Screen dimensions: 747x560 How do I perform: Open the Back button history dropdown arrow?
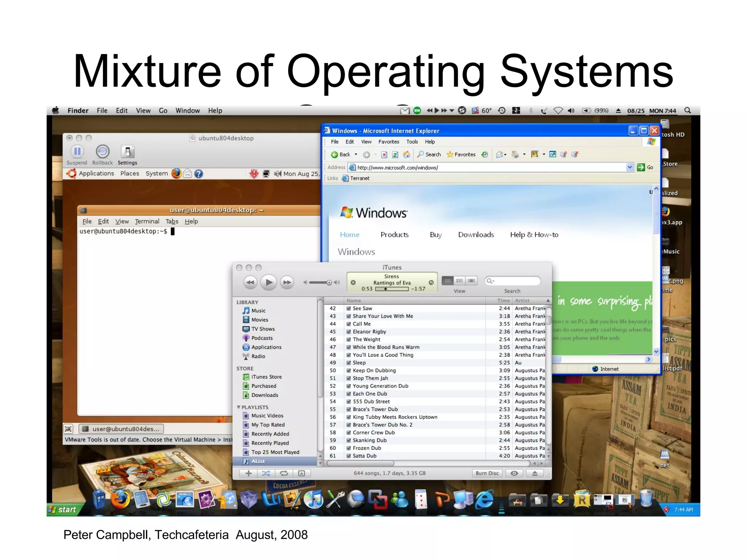click(356, 155)
